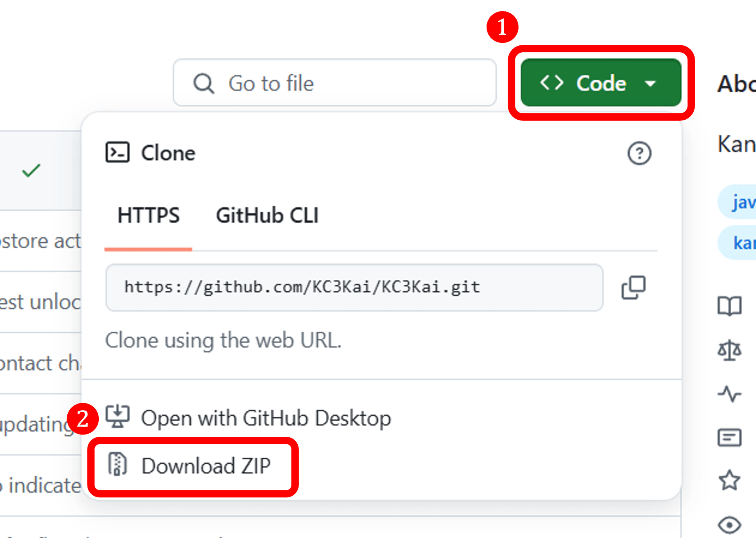Image resolution: width=756 pixels, height=538 pixels.
Task: Choose Open with GitHub Desktop
Action: [248, 418]
